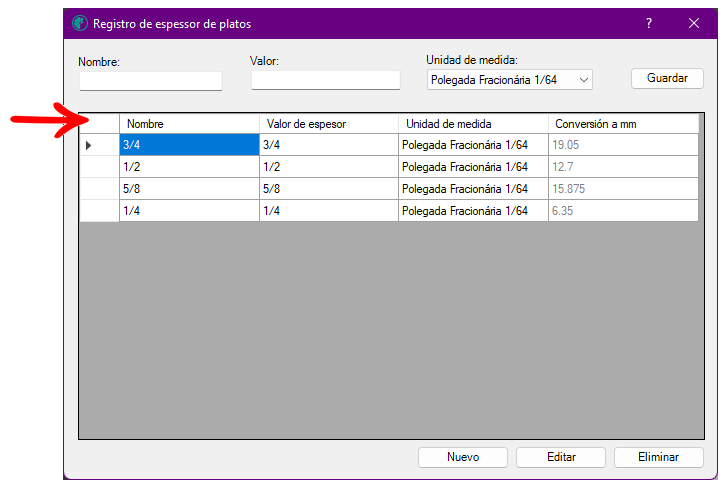Click the Nuevo button
Viewport: 726px width, 487px height.
coord(463,457)
